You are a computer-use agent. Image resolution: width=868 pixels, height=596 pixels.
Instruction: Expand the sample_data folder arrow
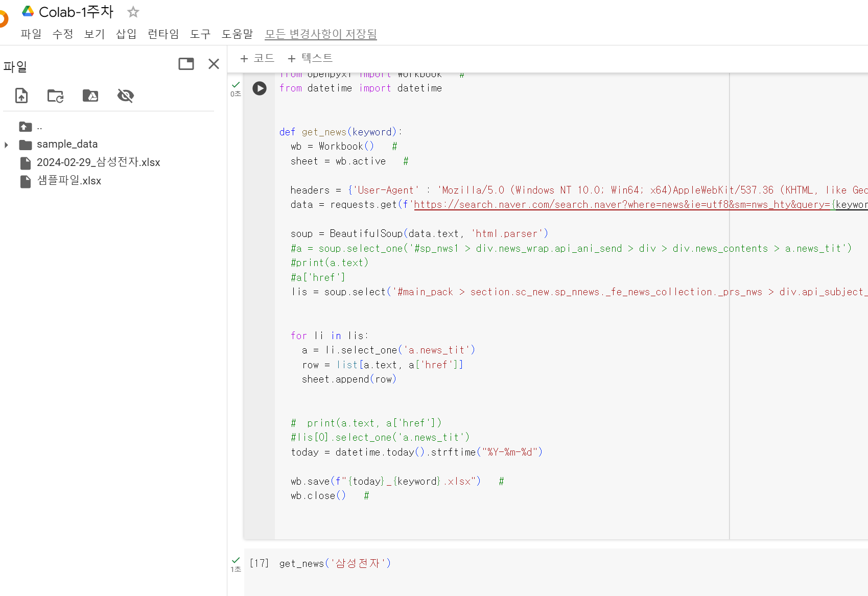click(6, 145)
